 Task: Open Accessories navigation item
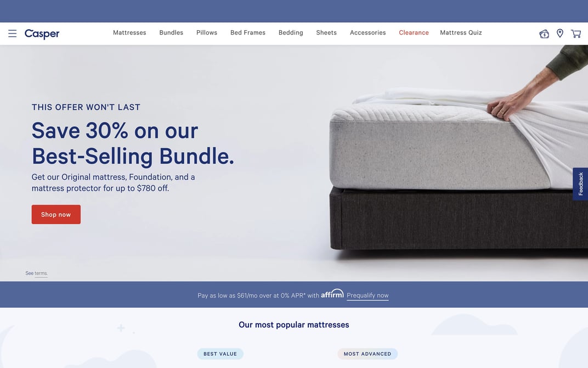(x=368, y=32)
